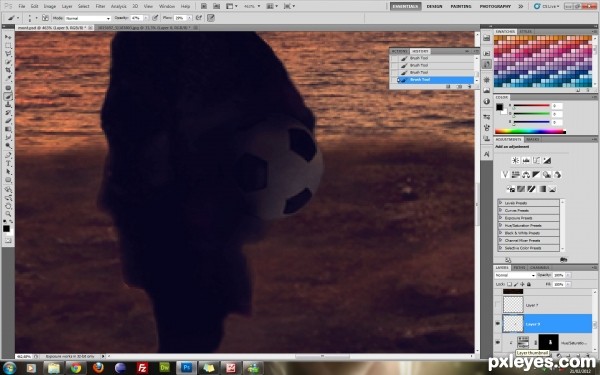Screen dimensions: 600x375
Task: Pick the Move tool at the top of the toolbox
Action: click(x=8, y=37)
